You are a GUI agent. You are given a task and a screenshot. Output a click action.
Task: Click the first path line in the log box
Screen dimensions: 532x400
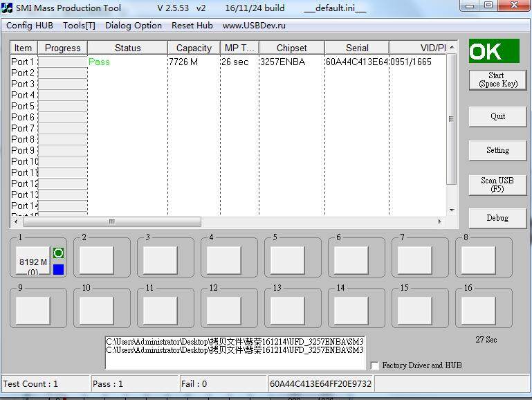235,341
